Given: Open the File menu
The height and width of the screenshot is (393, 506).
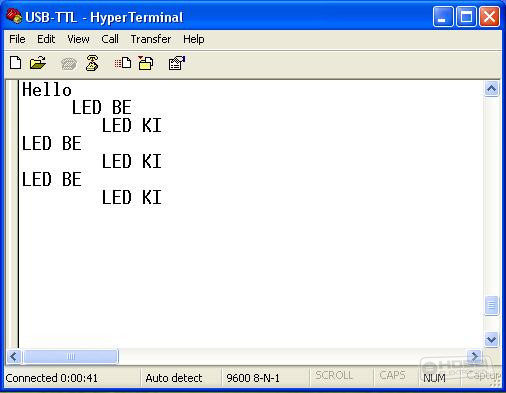Looking at the screenshot, I should (x=17, y=39).
